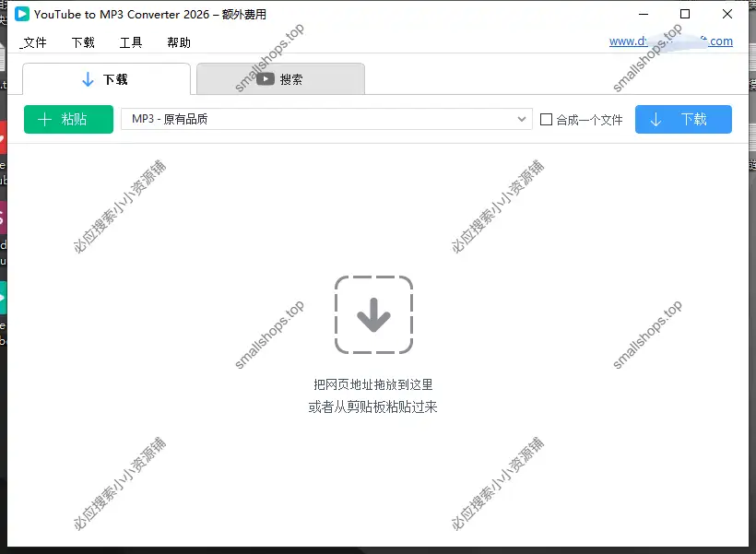Click the red app icon on the left edge
Screen dimensions: 756x554
click(x=4, y=138)
